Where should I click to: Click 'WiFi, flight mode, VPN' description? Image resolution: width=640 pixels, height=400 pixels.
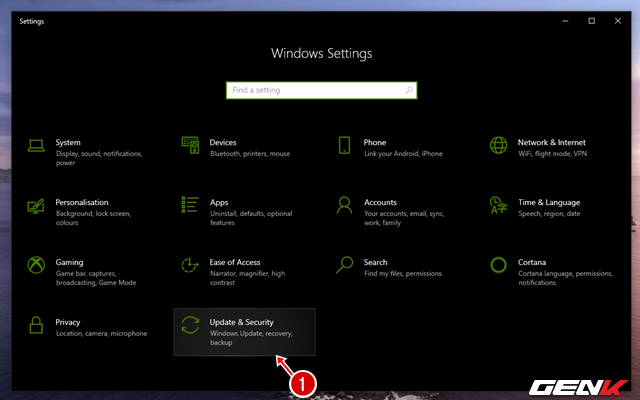coord(553,154)
